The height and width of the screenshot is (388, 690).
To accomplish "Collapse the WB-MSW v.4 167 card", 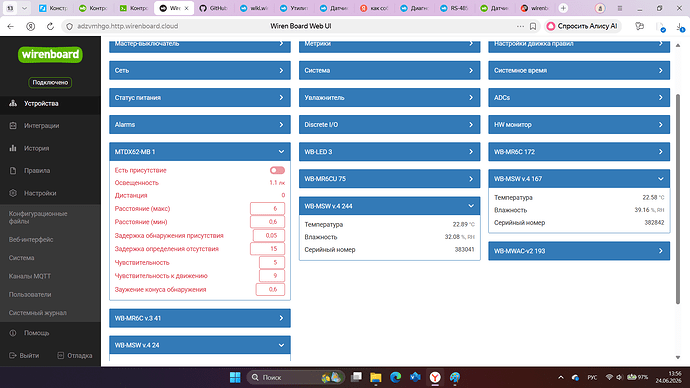I will [579, 179].
